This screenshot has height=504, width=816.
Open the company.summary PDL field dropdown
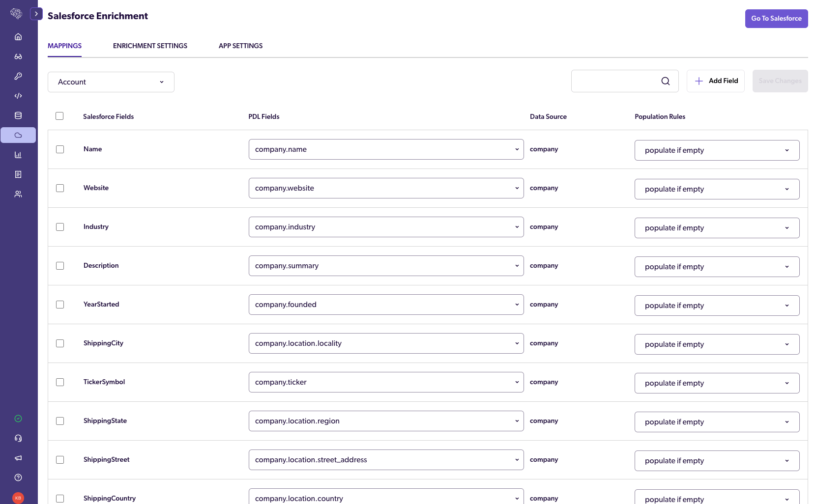(386, 266)
